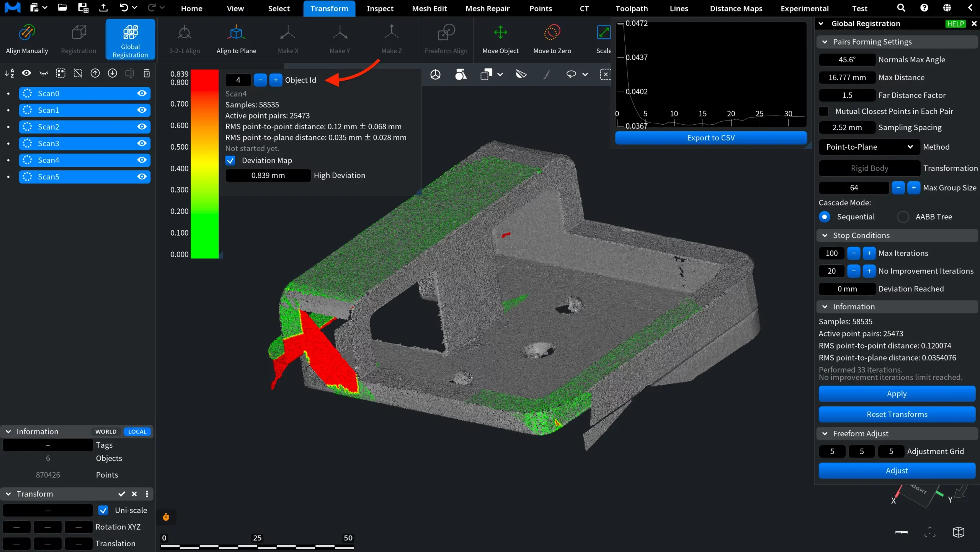The width and height of the screenshot is (980, 552).
Task: Click the export upload icon
Action: [103, 8]
